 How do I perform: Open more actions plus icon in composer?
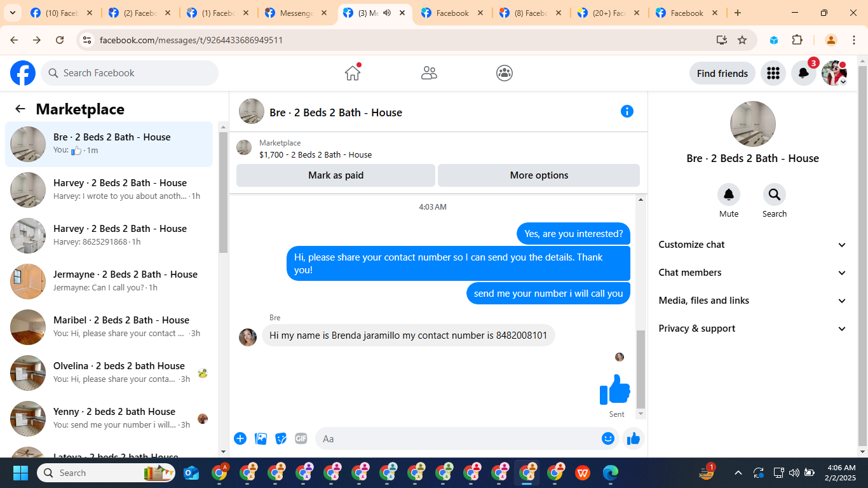[240, 438]
